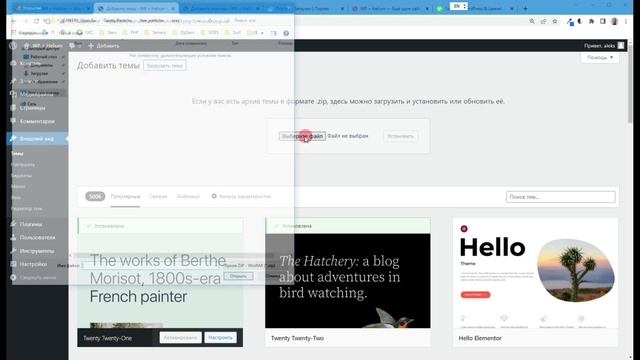Open Внешний вид in the sidebar
The image size is (640, 360).
(x=38, y=139)
